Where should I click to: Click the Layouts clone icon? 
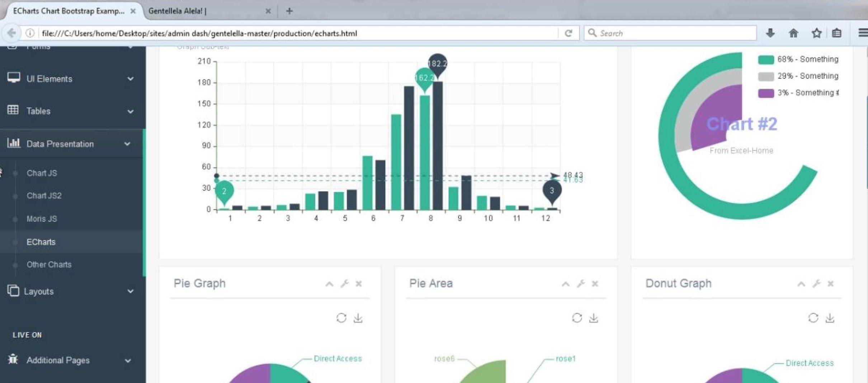click(13, 290)
